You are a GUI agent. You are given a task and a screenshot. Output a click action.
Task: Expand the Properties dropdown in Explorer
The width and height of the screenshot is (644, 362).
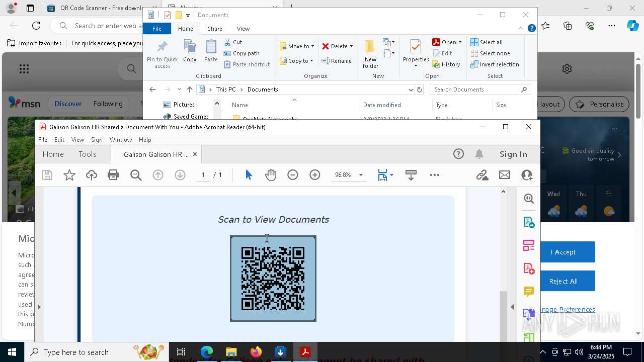tap(416, 66)
